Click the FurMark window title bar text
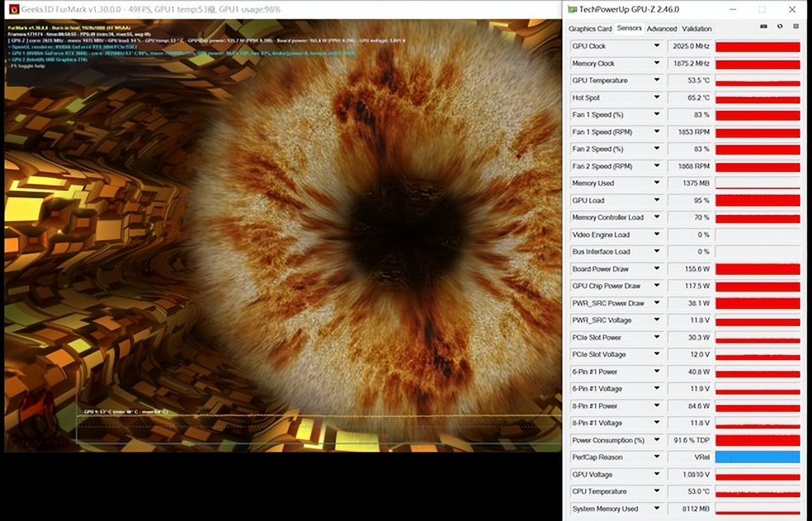 [x=151, y=10]
